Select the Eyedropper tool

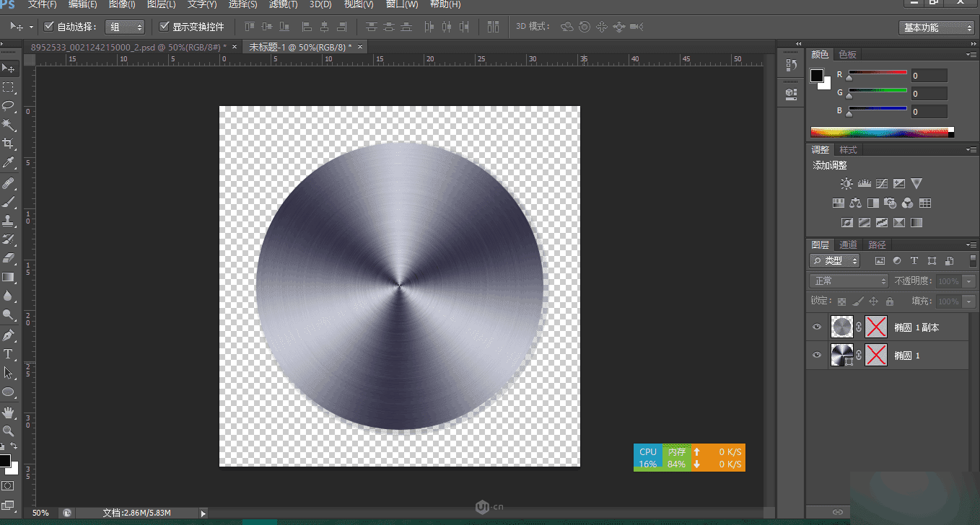pyautogui.click(x=9, y=163)
